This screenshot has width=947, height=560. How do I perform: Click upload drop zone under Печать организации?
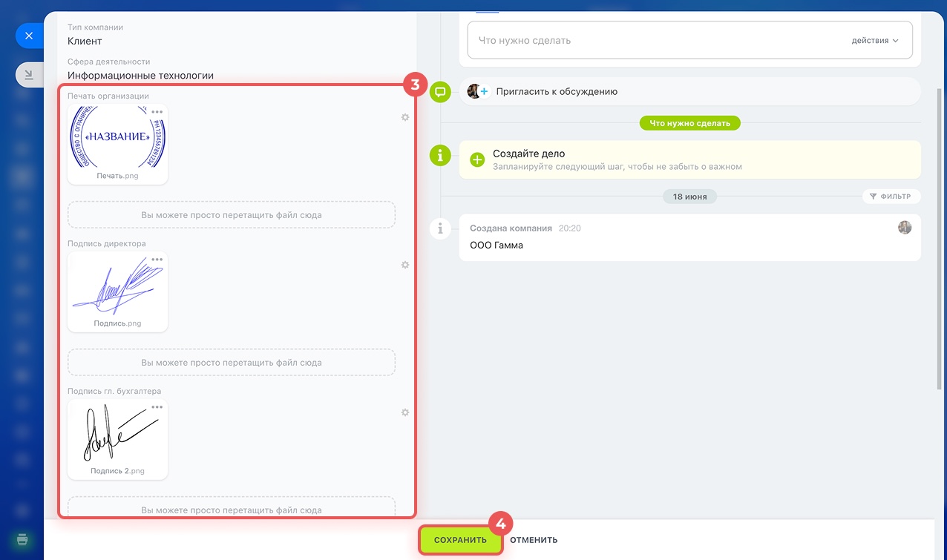(x=232, y=215)
